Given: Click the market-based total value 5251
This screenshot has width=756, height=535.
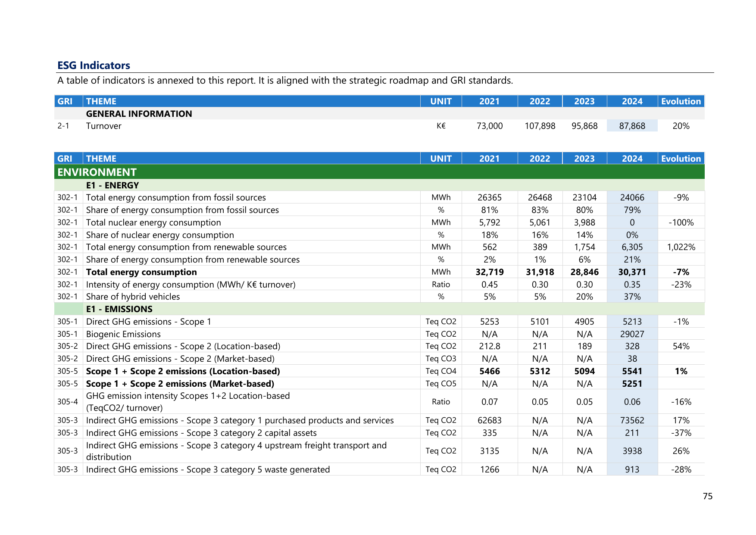Looking at the screenshot, I should (x=632, y=384).
